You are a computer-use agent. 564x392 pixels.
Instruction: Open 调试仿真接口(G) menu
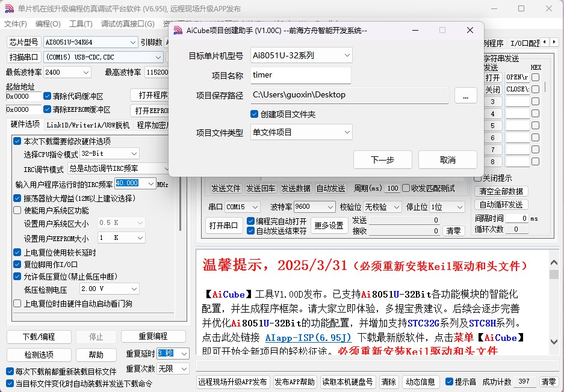(x=128, y=23)
